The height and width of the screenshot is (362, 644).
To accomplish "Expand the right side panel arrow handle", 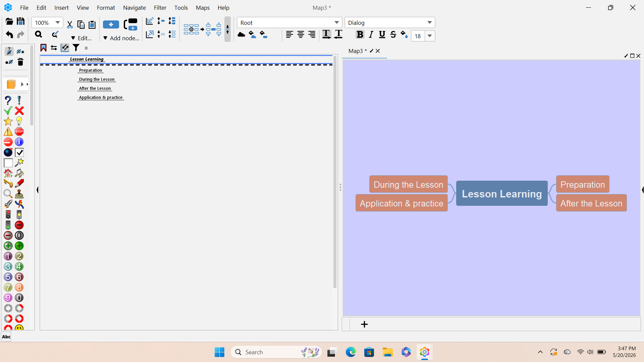I will pyautogui.click(x=643, y=190).
